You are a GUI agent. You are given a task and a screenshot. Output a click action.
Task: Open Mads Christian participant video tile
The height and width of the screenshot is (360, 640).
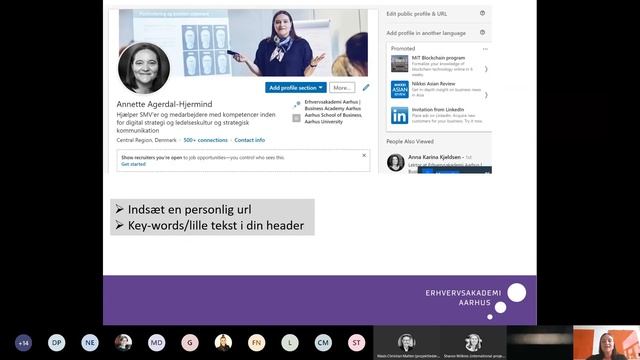click(407, 343)
